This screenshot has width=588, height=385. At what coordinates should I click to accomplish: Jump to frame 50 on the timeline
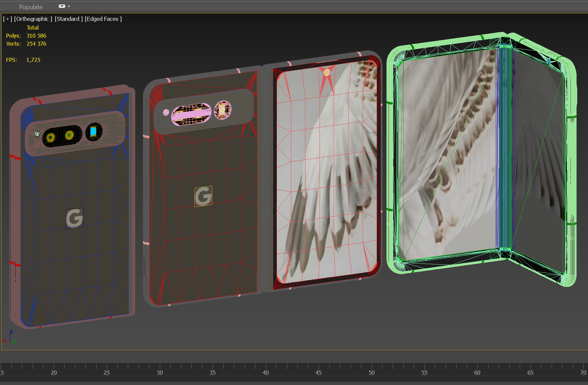coord(372,373)
